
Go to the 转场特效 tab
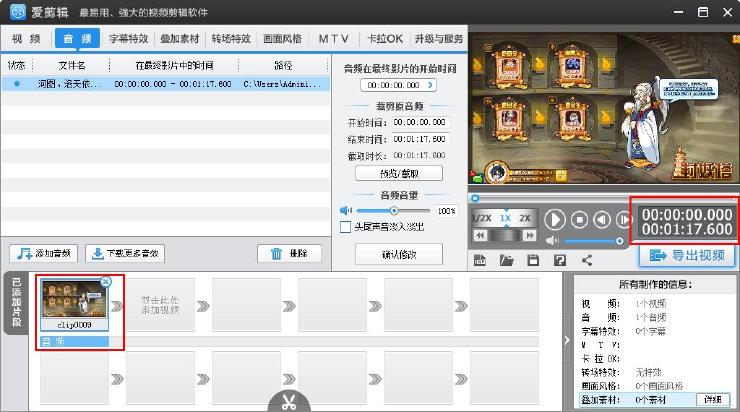point(231,39)
